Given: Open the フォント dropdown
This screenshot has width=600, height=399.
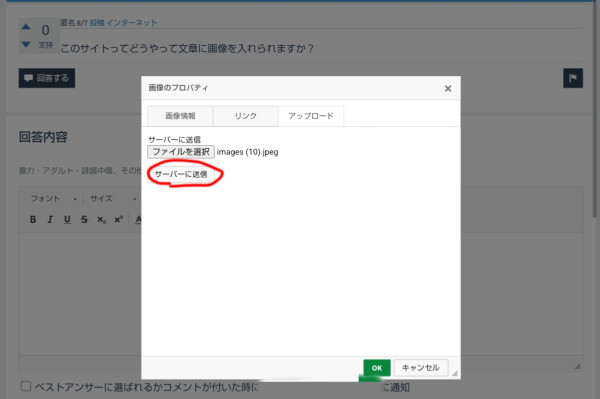Looking at the screenshot, I should (x=54, y=199).
